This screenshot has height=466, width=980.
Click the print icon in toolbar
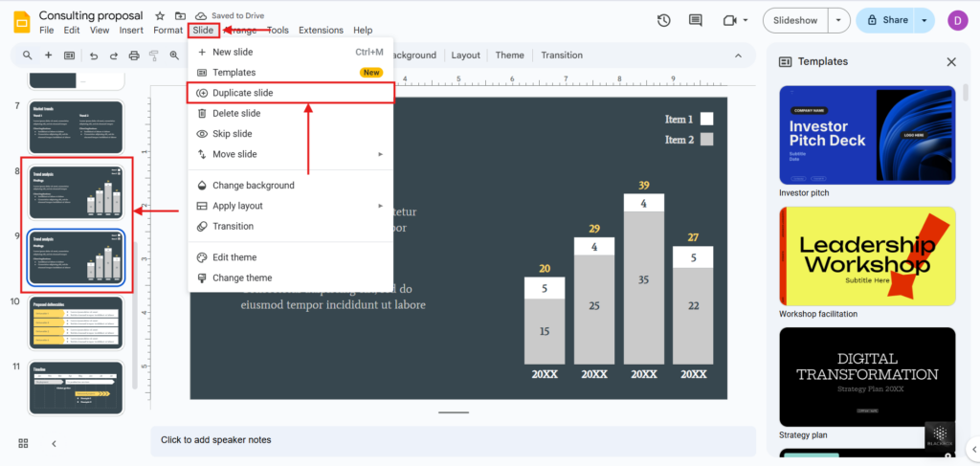tap(134, 55)
